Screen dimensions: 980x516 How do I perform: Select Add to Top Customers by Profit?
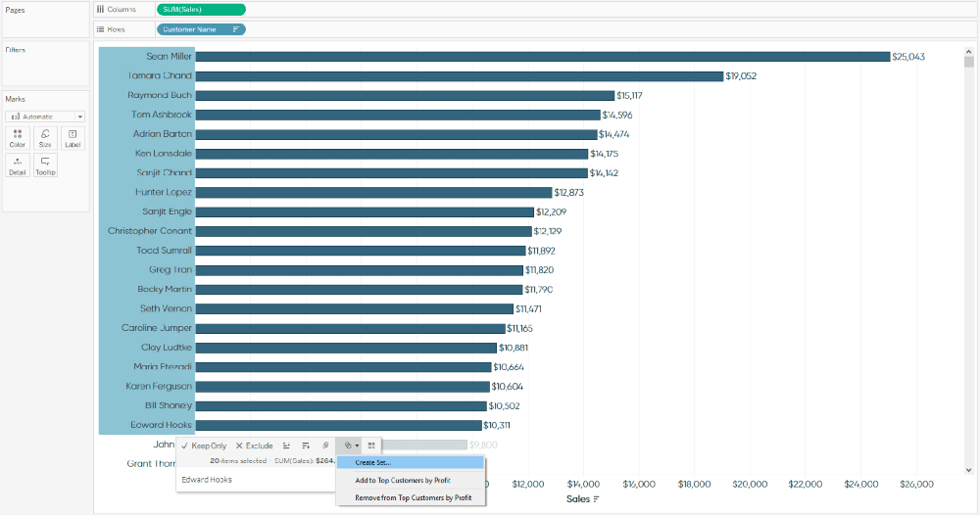tap(402, 480)
